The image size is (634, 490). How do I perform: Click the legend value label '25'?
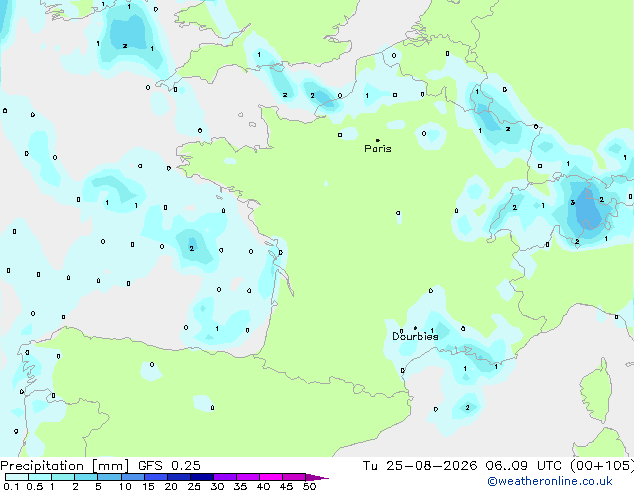[194, 486]
